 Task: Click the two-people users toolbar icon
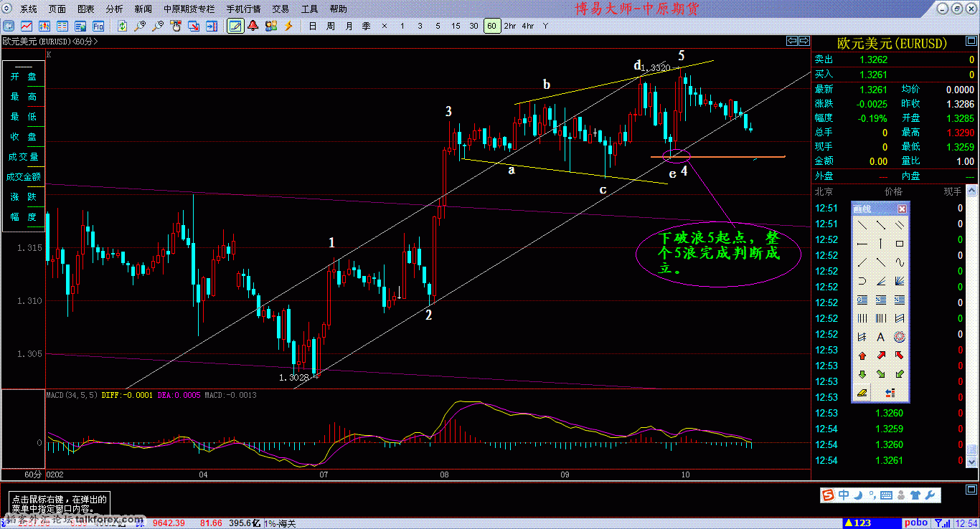271,26
